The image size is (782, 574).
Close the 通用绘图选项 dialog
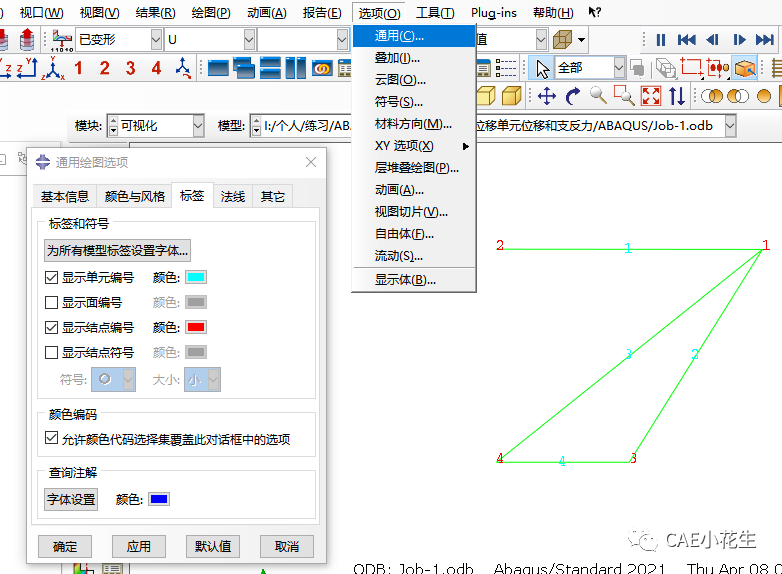pos(311,162)
